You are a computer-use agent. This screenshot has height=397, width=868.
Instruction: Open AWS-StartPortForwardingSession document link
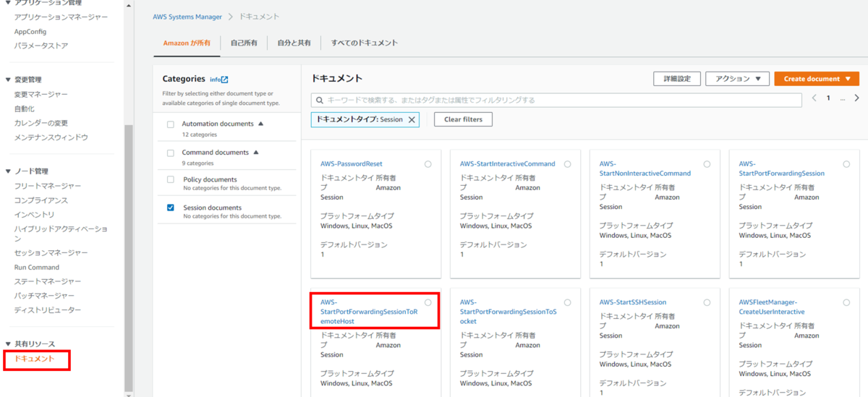782,168
